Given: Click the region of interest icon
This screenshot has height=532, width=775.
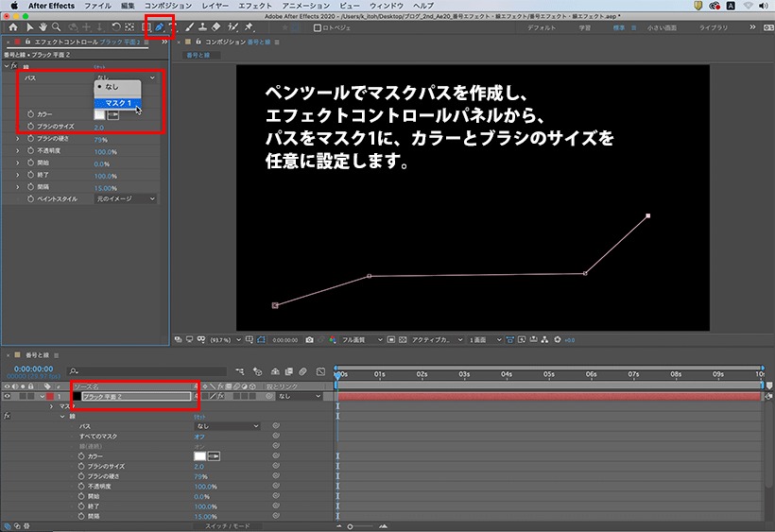Looking at the screenshot, I should (x=391, y=340).
